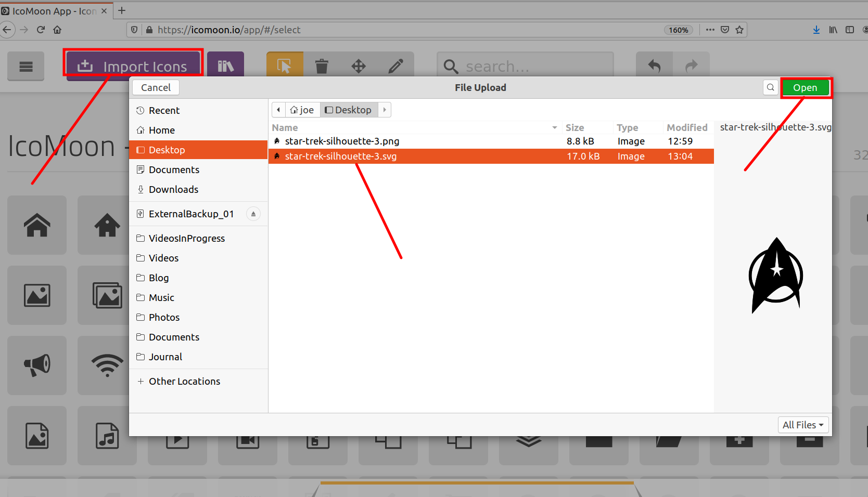
Task: Click the Firefox home button
Action: point(57,30)
